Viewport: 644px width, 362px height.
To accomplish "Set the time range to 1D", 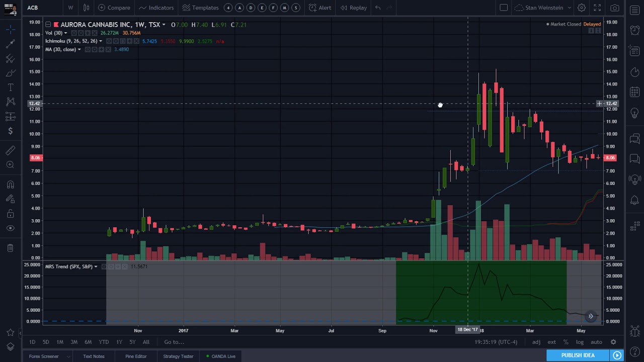I will pyautogui.click(x=32, y=342).
